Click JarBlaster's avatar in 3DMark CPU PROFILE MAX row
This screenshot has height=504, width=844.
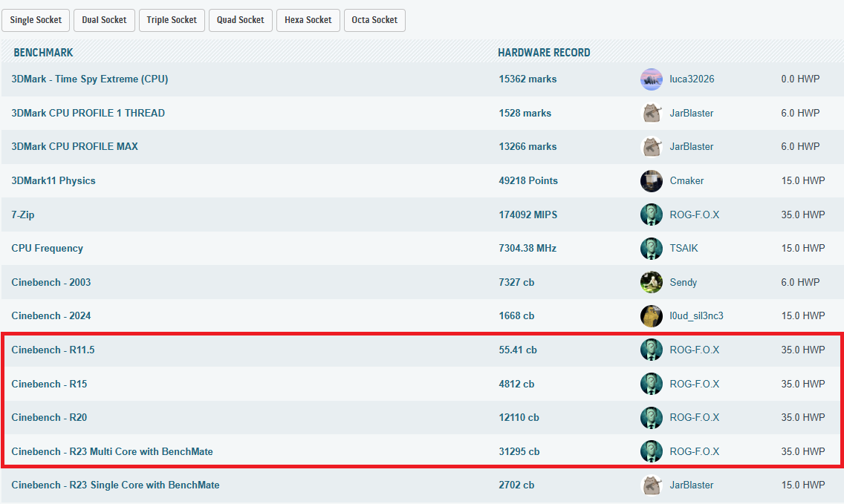[x=651, y=147]
